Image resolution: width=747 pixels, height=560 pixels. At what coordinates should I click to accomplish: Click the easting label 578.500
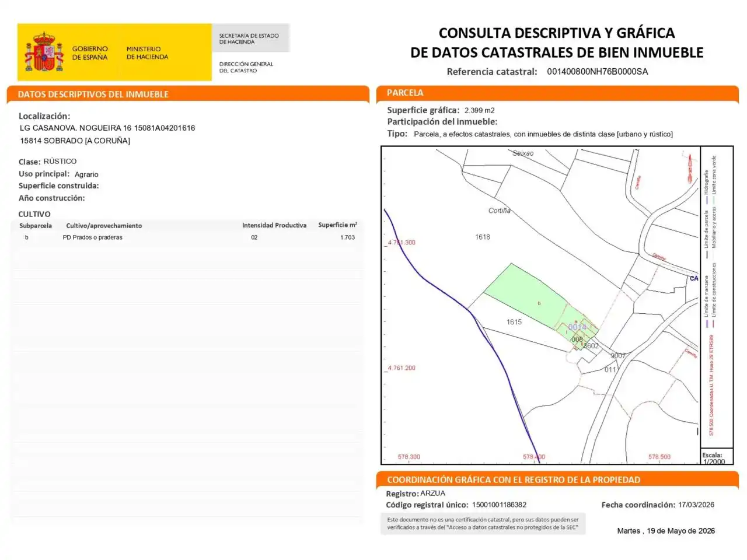click(x=659, y=457)
